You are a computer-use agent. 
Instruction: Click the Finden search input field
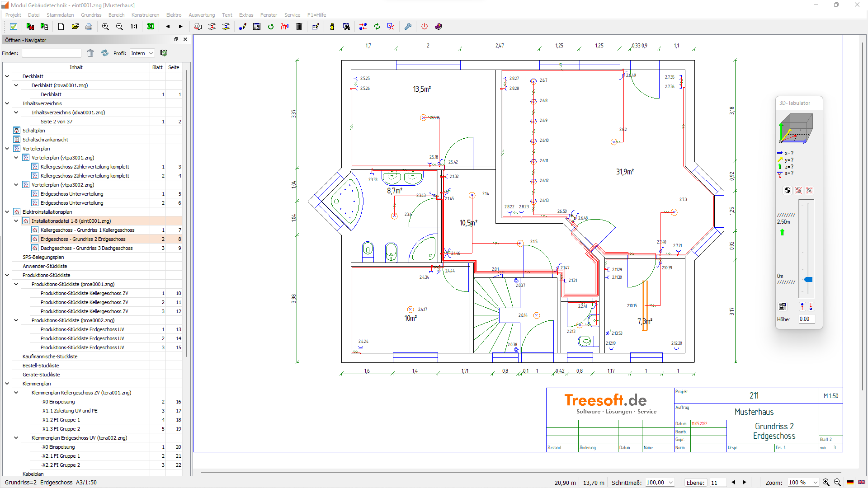click(52, 53)
